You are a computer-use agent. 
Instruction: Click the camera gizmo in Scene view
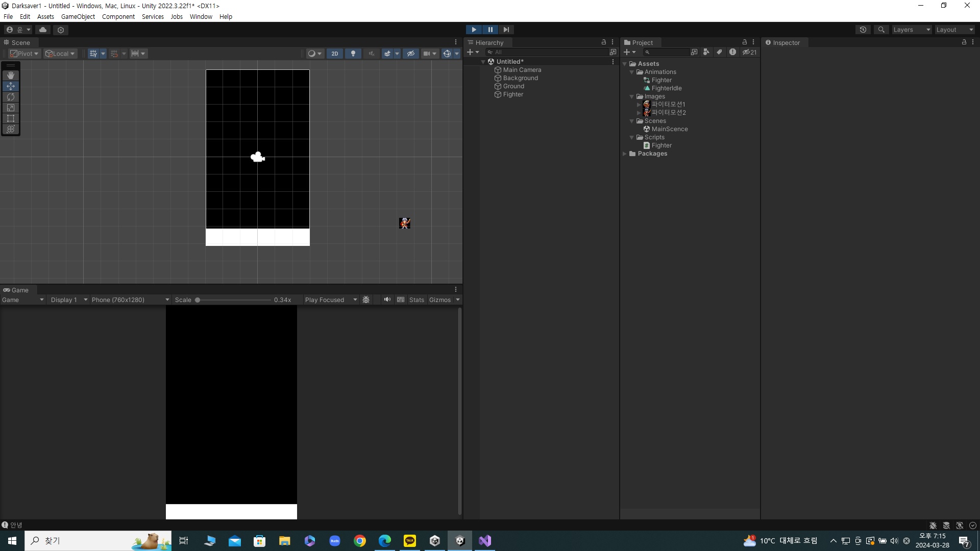[x=258, y=157]
